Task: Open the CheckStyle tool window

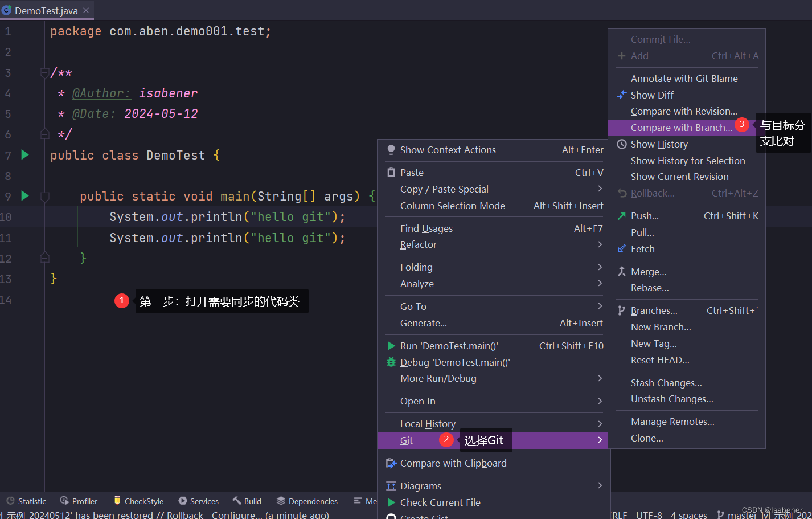Action: pyautogui.click(x=138, y=501)
